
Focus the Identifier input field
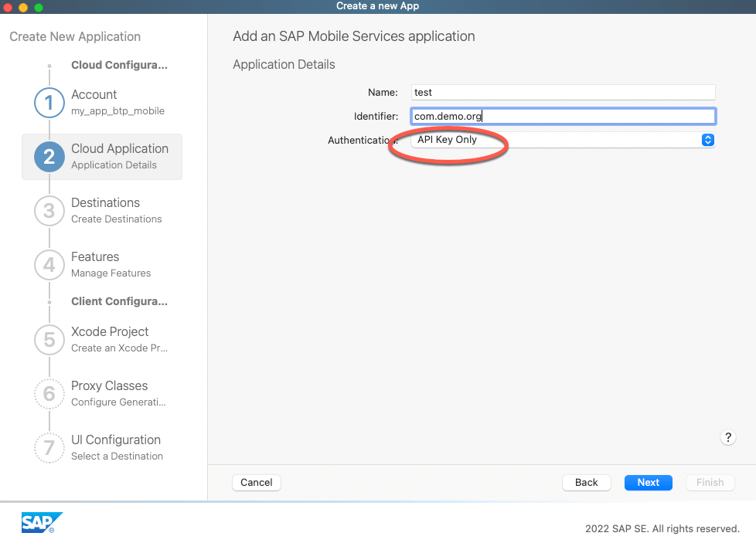[x=564, y=116]
